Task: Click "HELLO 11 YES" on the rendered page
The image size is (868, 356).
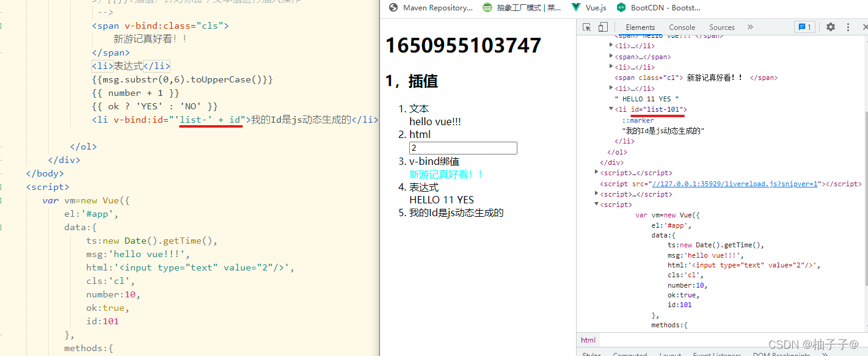Action: coord(442,200)
